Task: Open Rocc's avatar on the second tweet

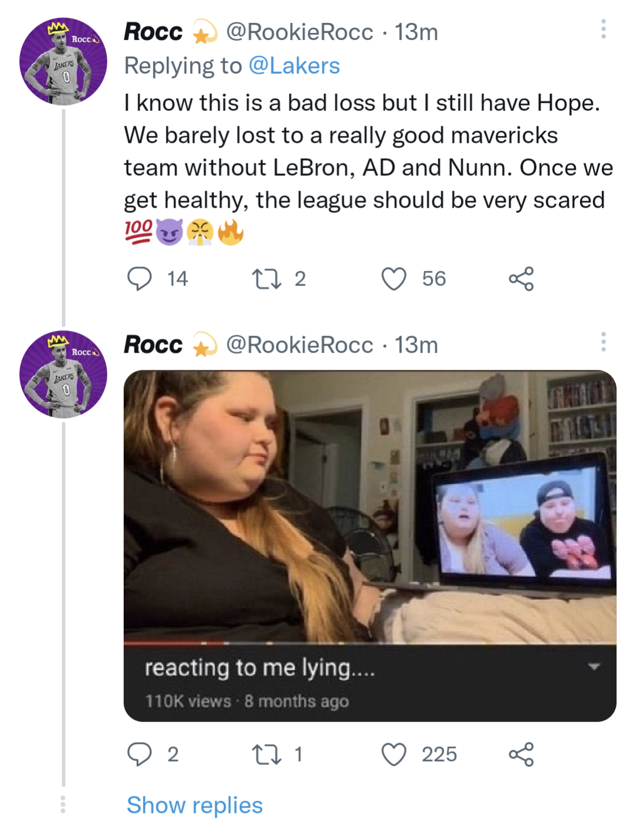Action: tap(63, 374)
